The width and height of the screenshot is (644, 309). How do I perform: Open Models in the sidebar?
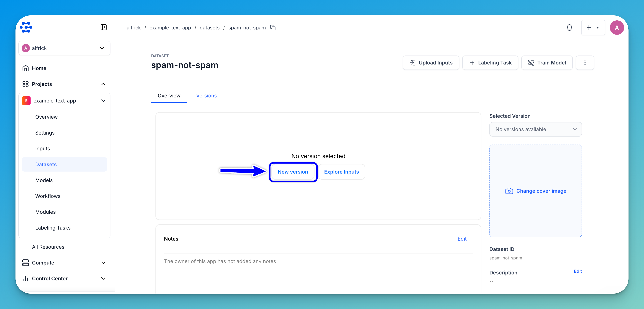click(x=44, y=180)
